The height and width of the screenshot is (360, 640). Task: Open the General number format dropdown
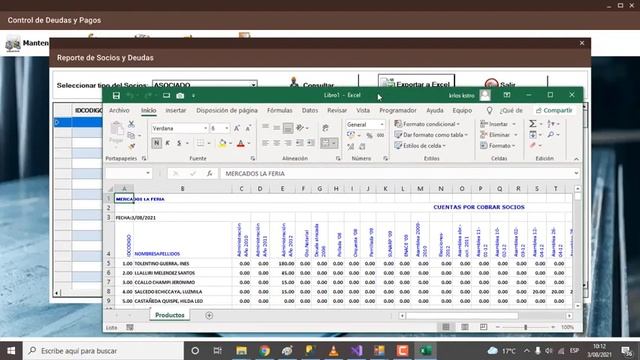coord(382,124)
